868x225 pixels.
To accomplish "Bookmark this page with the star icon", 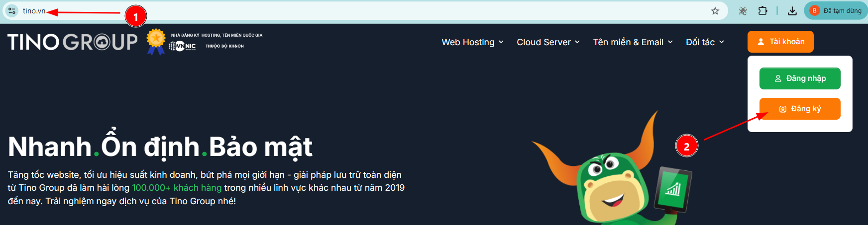I will [715, 11].
